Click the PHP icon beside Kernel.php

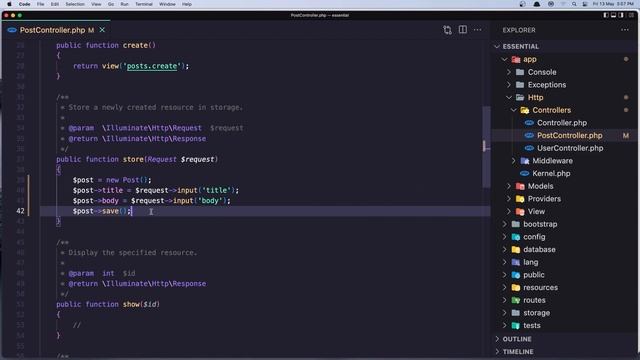point(524,173)
